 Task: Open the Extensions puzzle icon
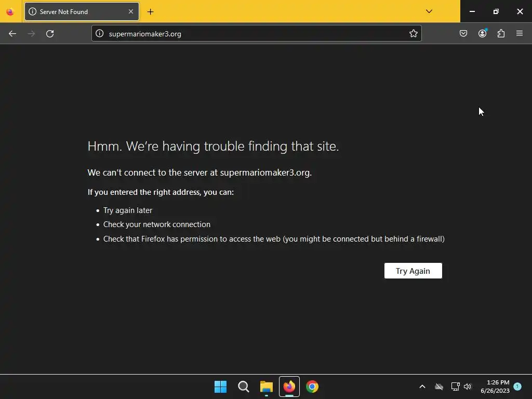[501, 33]
